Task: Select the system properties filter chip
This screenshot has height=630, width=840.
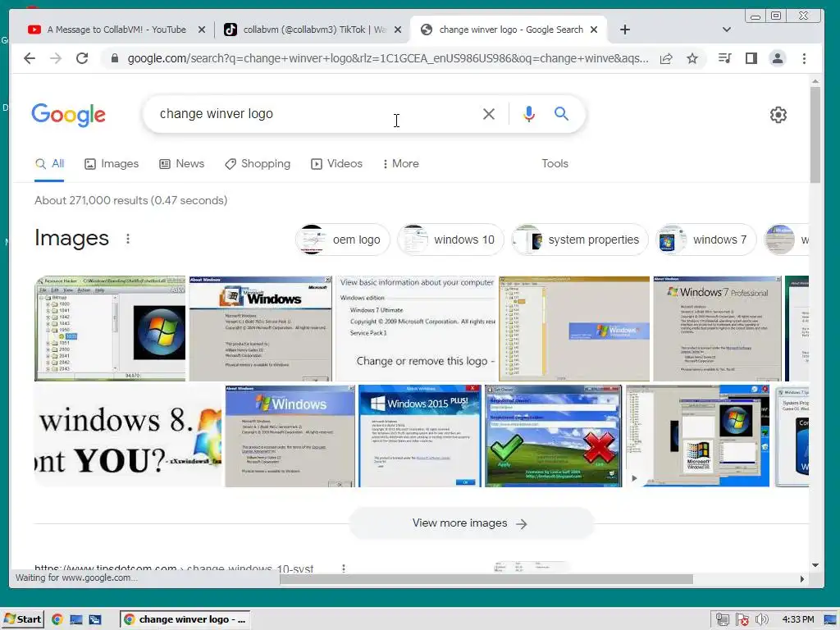Action: point(580,240)
